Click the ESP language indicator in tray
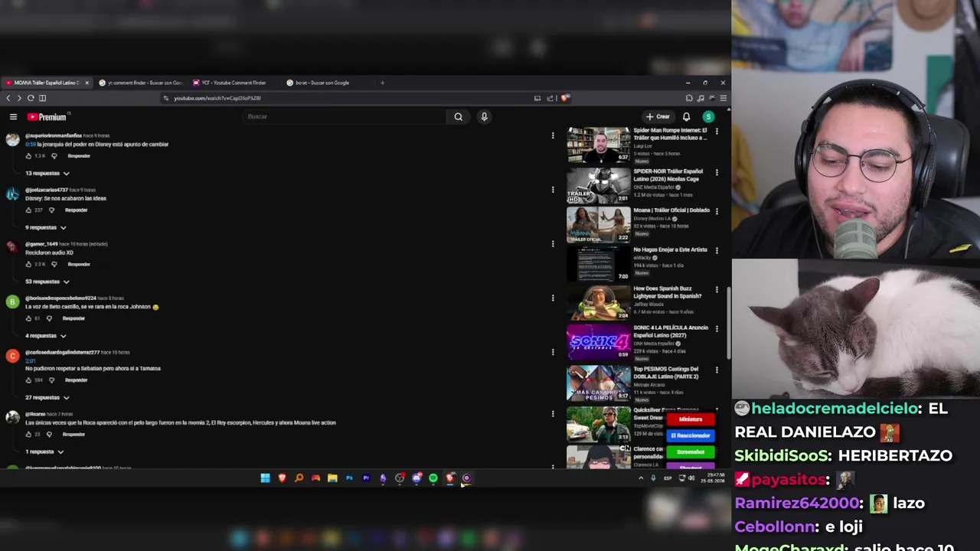The width and height of the screenshot is (980, 551). pyautogui.click(x=668, y=478)
